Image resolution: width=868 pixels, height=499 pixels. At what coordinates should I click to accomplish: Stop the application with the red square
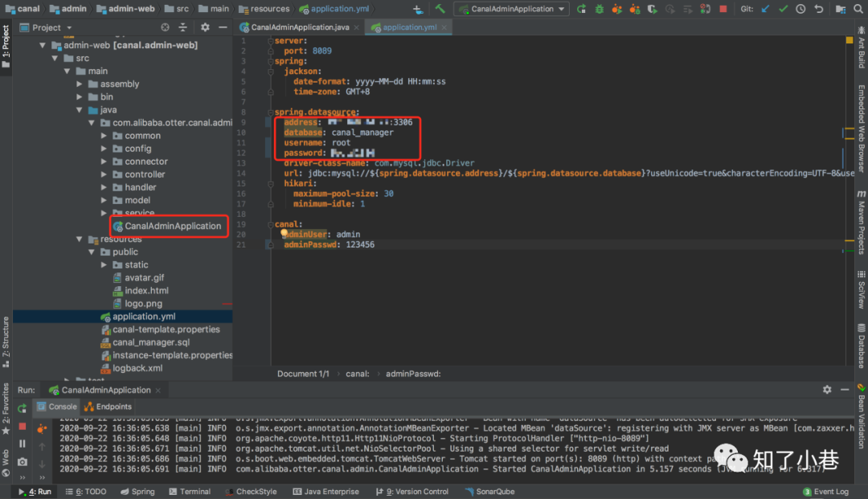723,9
